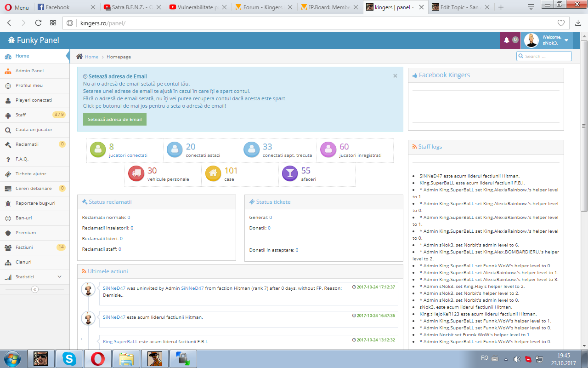Select Home in sidebar menu
The image size is (588, 368).
[34, 56]
